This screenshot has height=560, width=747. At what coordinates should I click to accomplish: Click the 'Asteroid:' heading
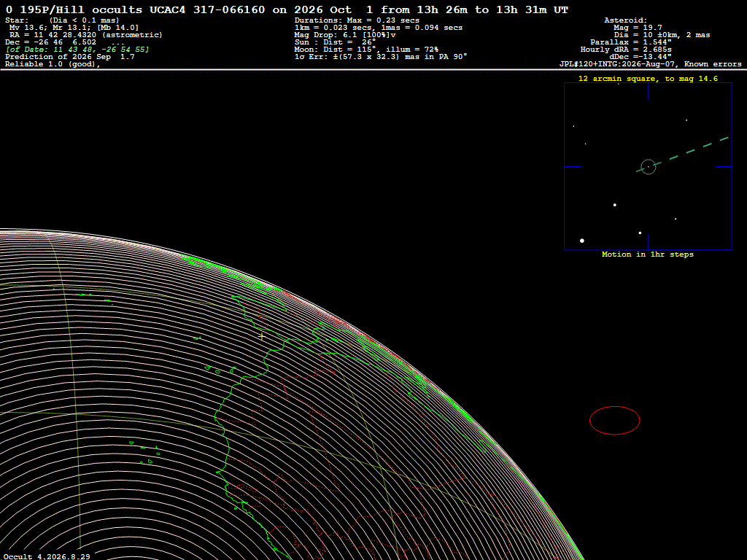pyautogui.click(x=625, y=20)
